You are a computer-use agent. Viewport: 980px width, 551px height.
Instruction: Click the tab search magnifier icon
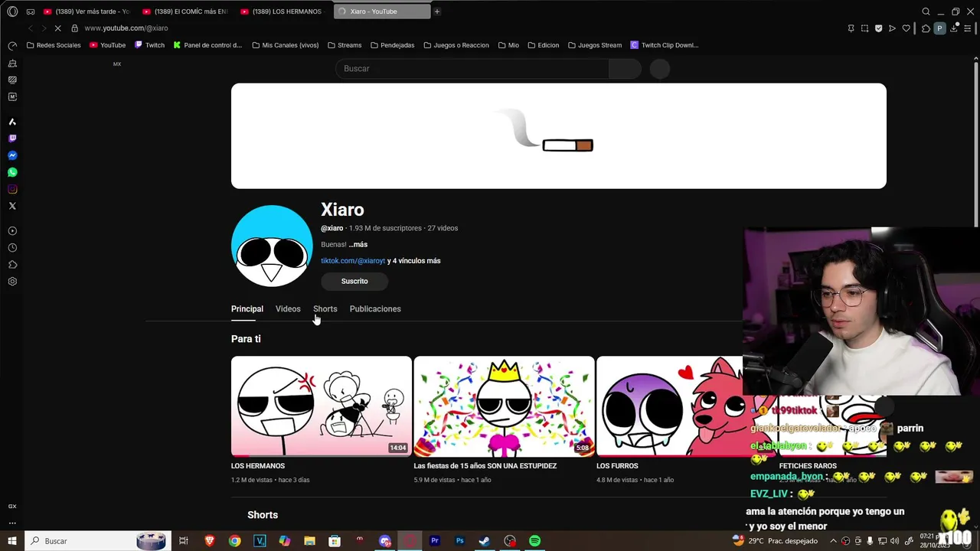click(x=926, y=11)
